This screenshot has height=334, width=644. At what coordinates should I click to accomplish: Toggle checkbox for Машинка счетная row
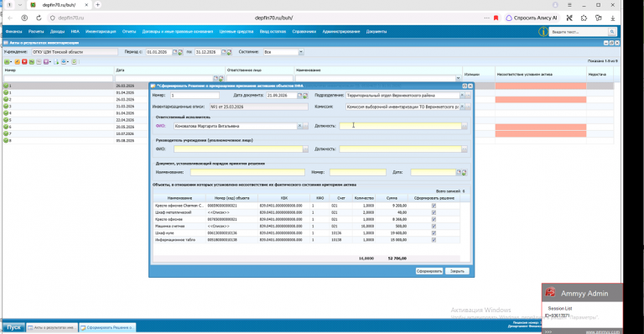(x=434, y=227)
